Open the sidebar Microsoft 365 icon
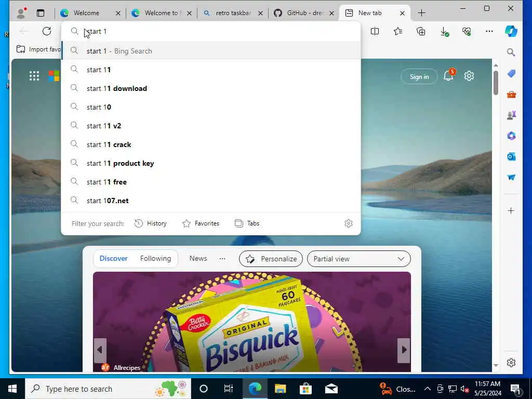Image resolution: width=532 pixels, height=399 pixels. pos(511,136)
